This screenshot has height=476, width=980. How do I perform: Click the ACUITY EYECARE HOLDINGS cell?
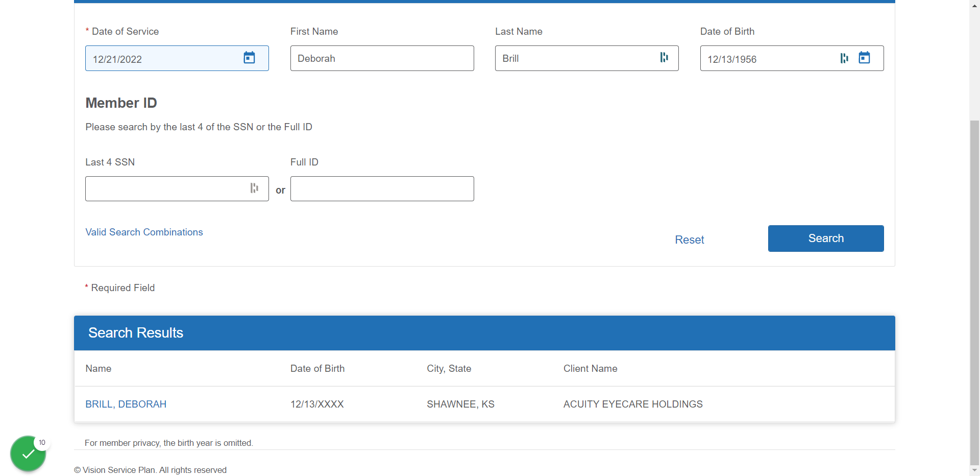click(633, 404)
